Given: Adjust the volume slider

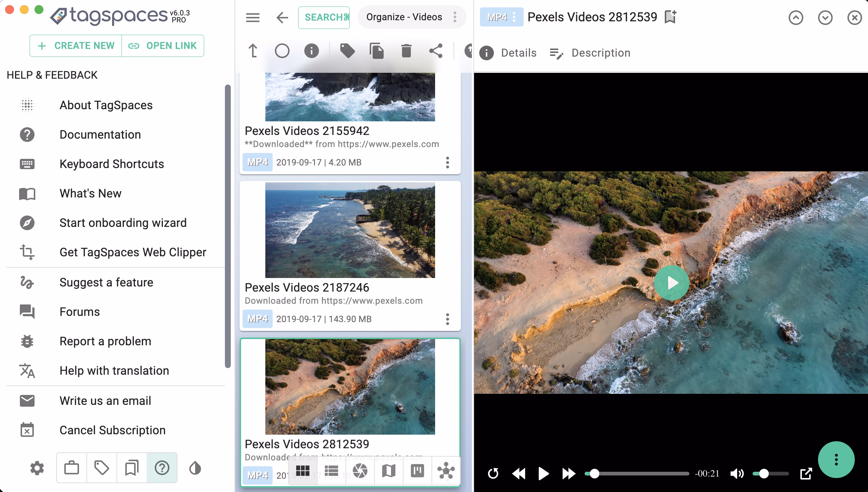Looking at the screenshot, I should (770, 474).
